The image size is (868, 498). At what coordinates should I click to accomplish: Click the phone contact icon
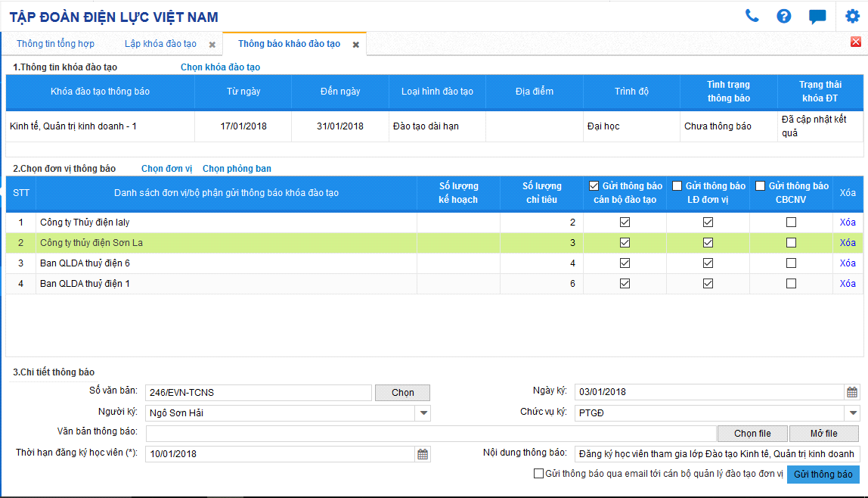click(752, 16)
